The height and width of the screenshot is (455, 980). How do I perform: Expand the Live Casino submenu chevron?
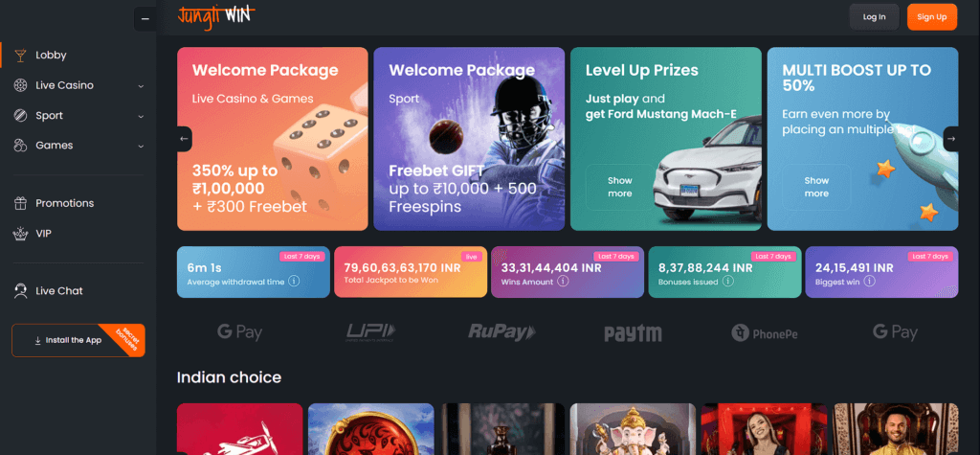pos(141,86)
